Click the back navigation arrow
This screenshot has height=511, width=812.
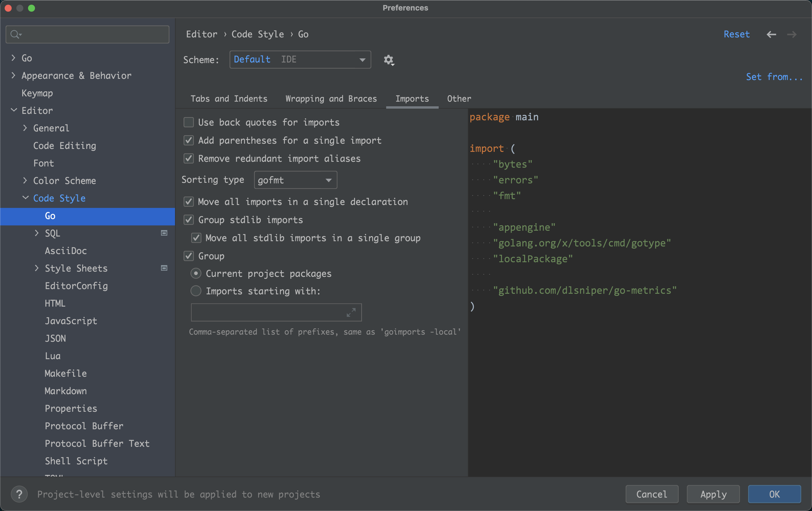click(771, 34)
